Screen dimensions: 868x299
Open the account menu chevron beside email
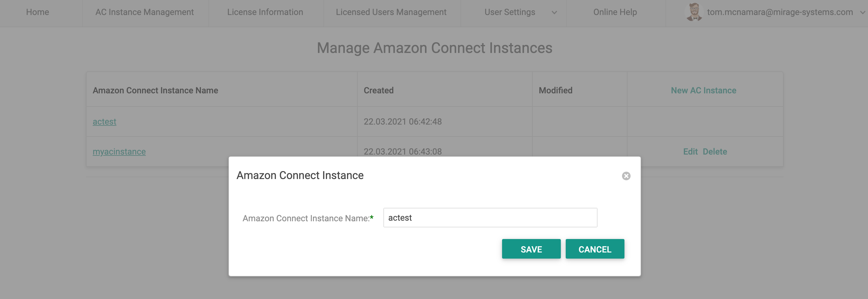(x=862, y=13)
